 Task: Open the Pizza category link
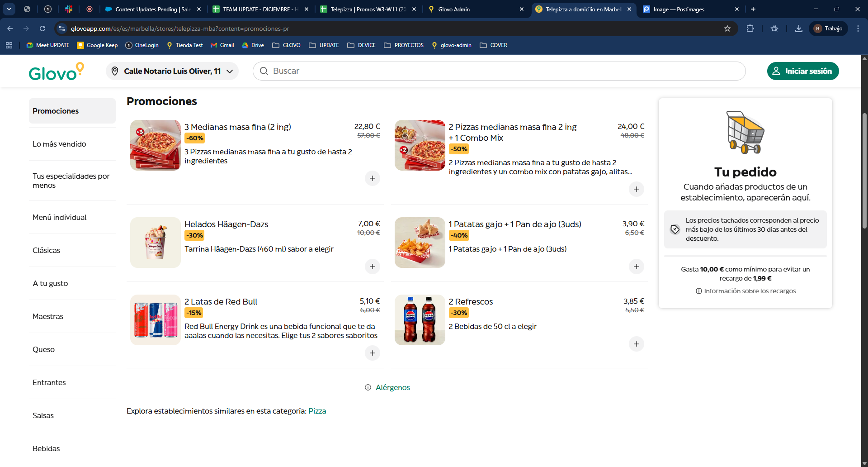(317, 411)
